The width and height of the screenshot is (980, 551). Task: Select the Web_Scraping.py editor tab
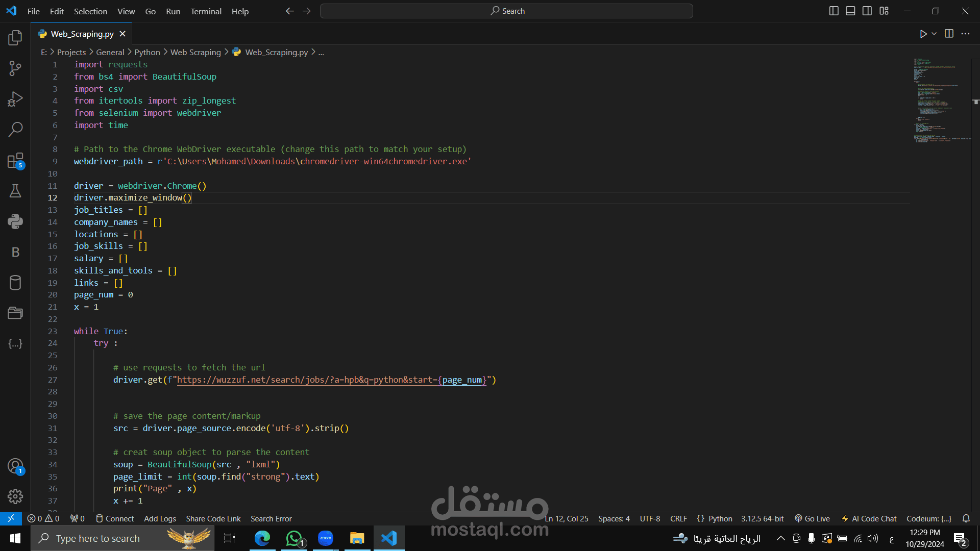[x=82, y=34]
